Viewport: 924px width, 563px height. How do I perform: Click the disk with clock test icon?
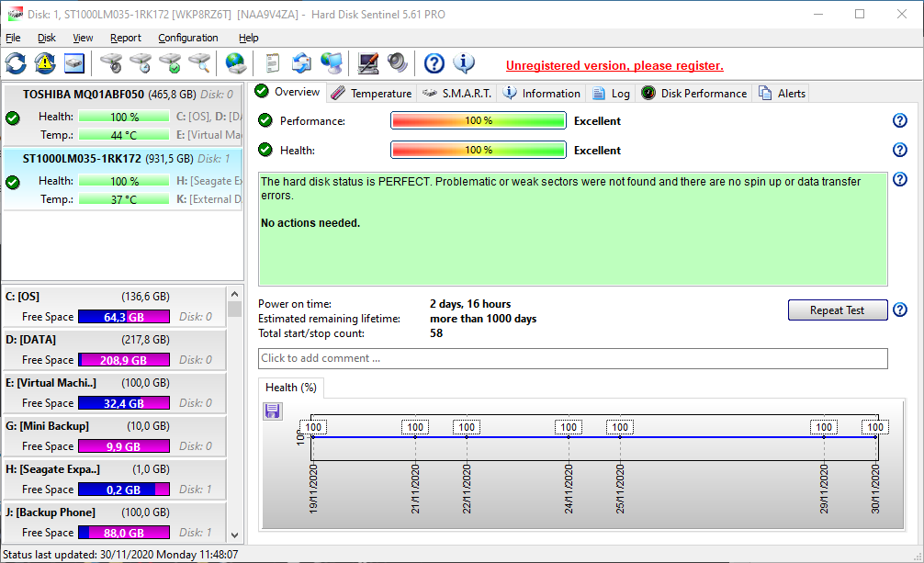tap(141, 63)
